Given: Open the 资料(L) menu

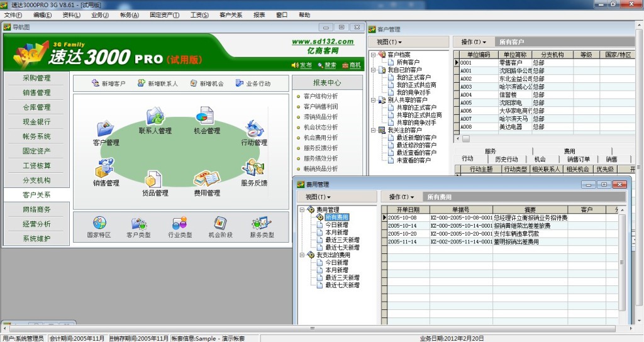Looking at the screenshot, I should click(72, 15).
